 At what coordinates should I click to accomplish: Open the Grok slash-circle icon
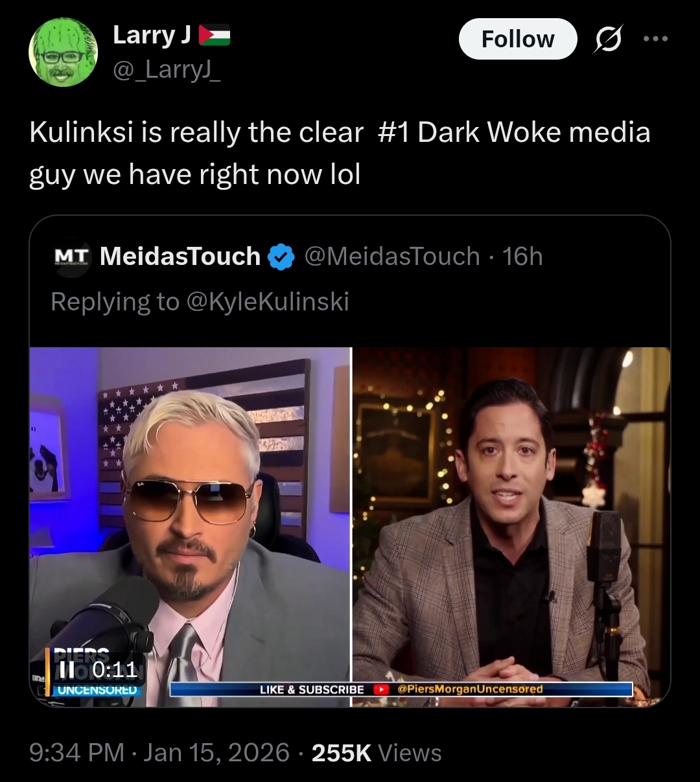tap(609, 39)
